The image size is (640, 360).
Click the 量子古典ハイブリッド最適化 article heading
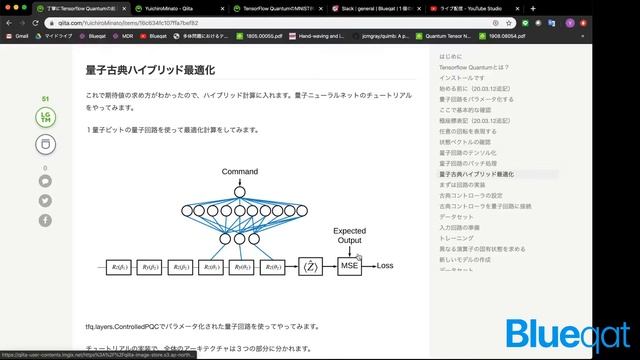click(x=150, y=70)
